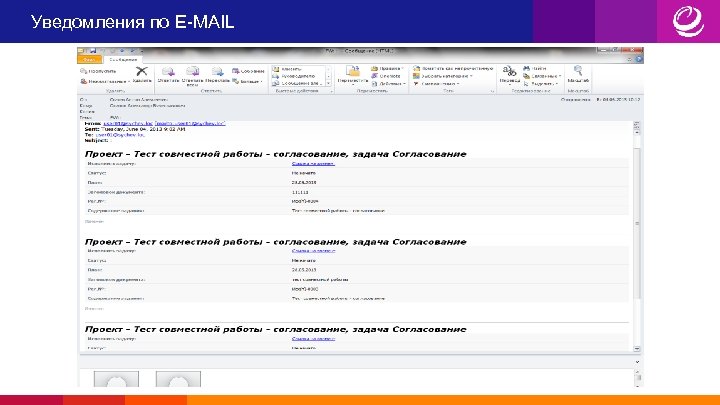Open the Follow Up flag dropdown

[436, 84]
